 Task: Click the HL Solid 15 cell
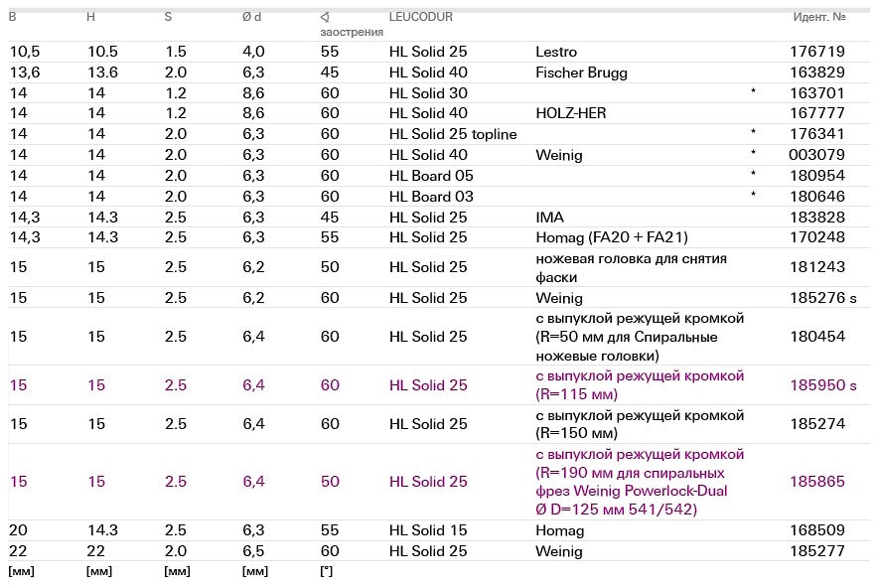coord(428,530)
